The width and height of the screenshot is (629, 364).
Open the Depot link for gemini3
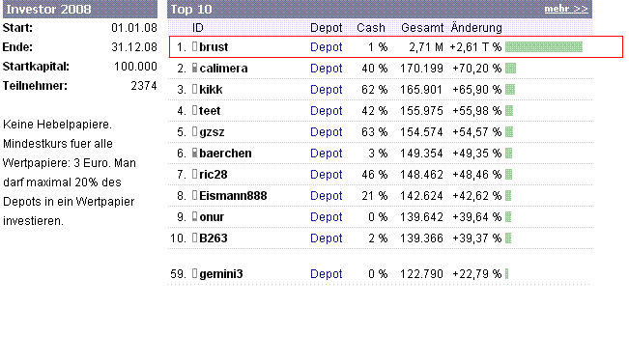pos(327,274)
